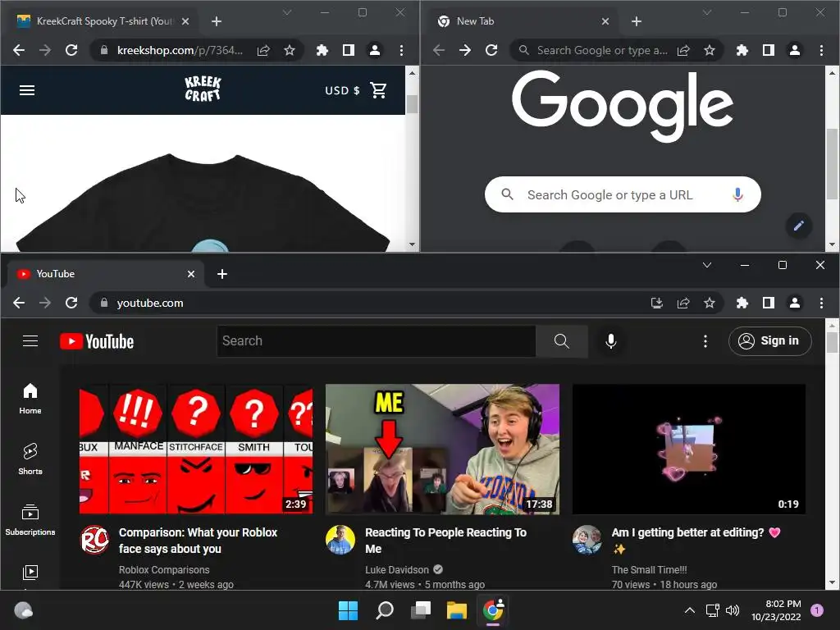Open the Windows Start menu
Image resolution: width=840 pixels, height=630 pixels.
click(x=348, y=610)
